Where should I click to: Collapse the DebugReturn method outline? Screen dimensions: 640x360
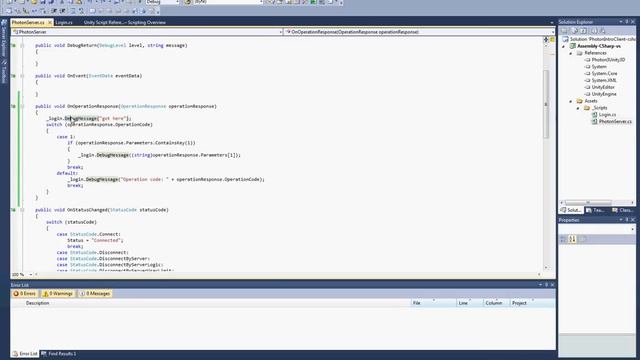[x=22, y=46]
